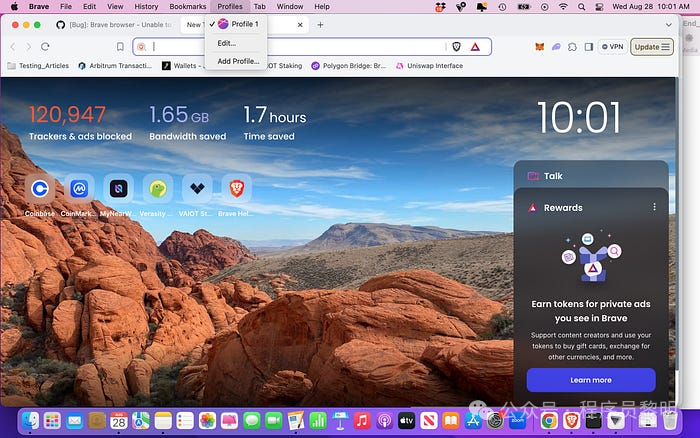Viewport: 700px width, 438px height.
Task: Click the search engine icon in address bar
Action: pos(142,47)
